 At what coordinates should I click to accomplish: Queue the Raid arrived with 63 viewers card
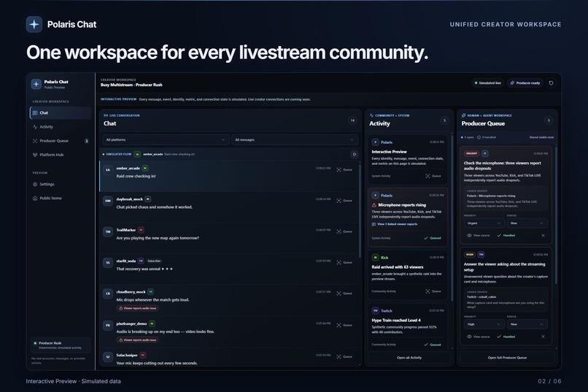[x=433, y=291]
